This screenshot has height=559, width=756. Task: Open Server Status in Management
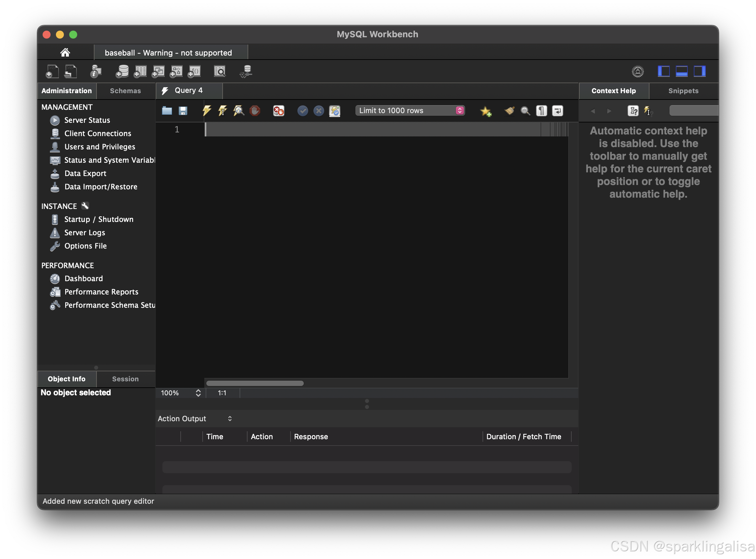click(x=87, y=120)
